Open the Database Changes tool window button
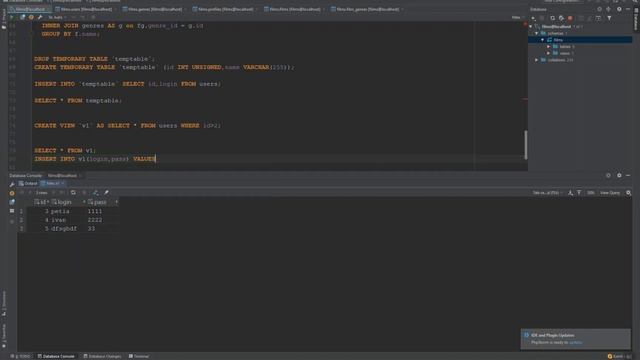This screenshot has width=640, height=360. [102, 356]
